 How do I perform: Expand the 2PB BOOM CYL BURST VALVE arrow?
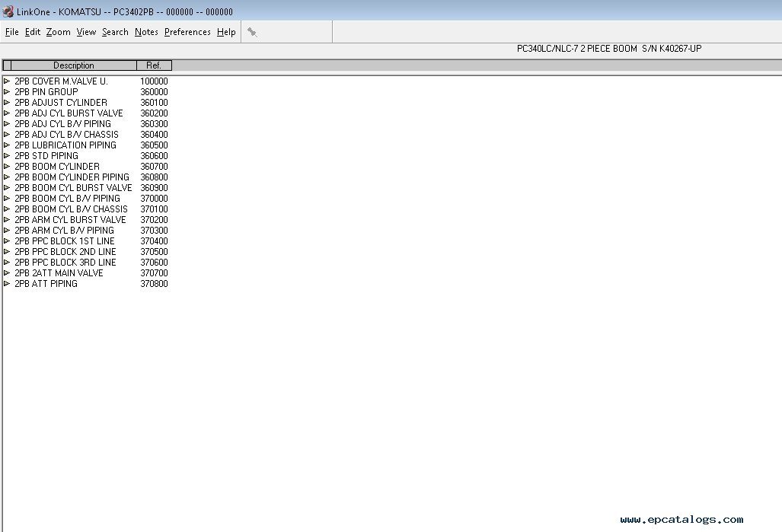[7, 187]
